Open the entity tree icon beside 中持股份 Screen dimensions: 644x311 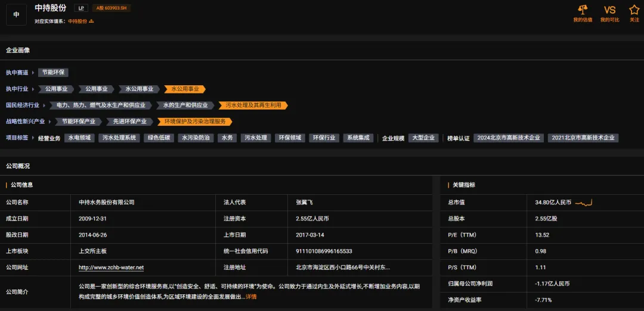91,21
